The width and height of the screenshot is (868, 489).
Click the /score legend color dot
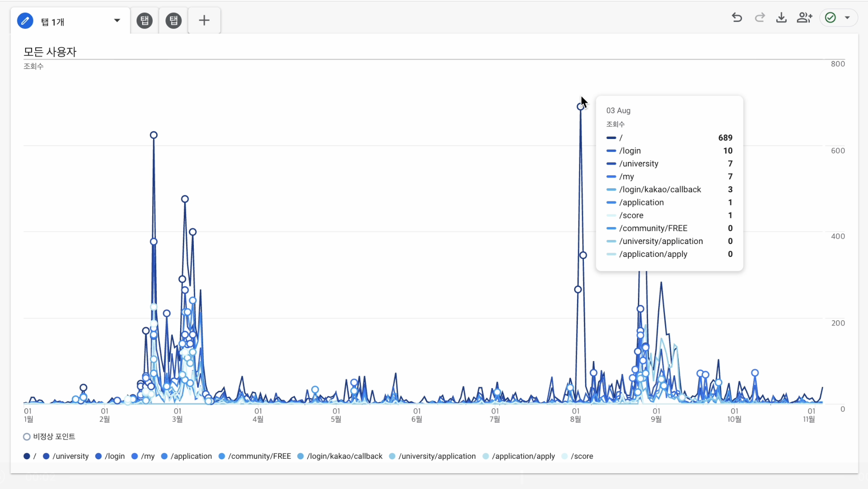(565, 456)
